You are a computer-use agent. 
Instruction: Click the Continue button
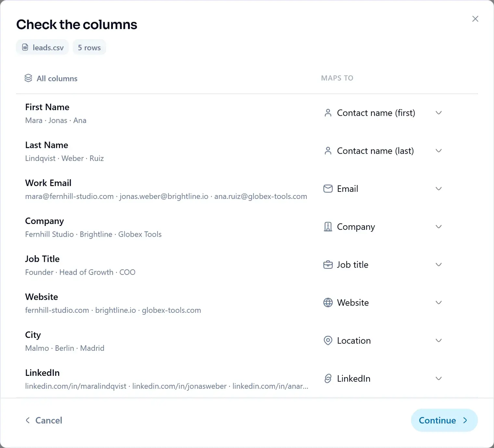pos(444,420)
